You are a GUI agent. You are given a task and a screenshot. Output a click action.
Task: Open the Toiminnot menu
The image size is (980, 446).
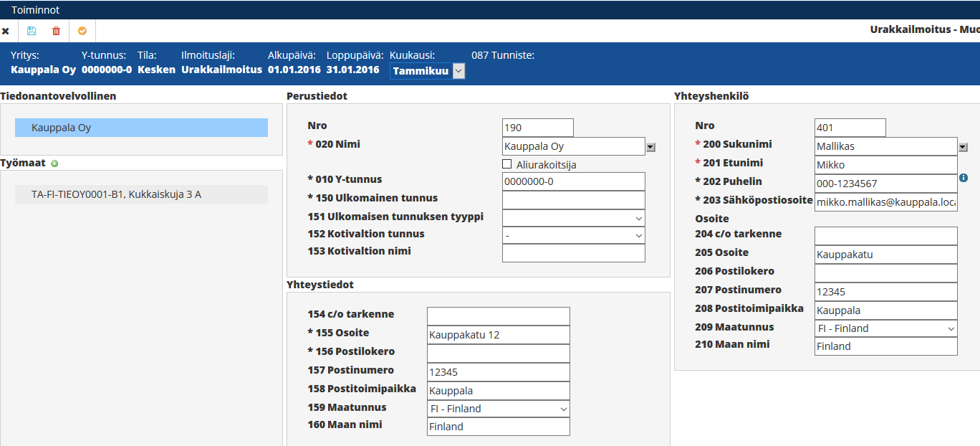(35, 10)
